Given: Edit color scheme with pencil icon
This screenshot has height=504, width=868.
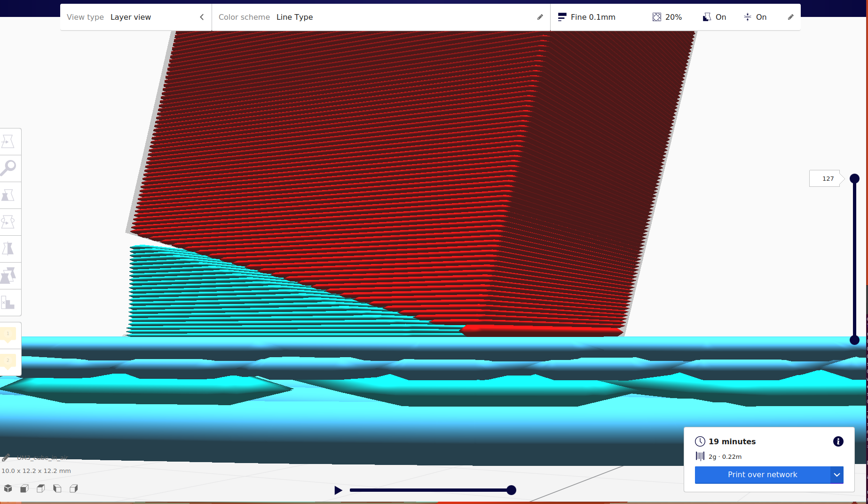Looking at the screenshot, I should (x=540, y=17).
